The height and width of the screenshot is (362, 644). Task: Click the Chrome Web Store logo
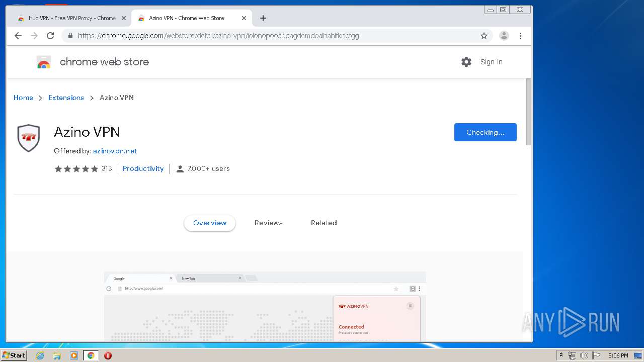pyautogui.click(x=44, y=62)
